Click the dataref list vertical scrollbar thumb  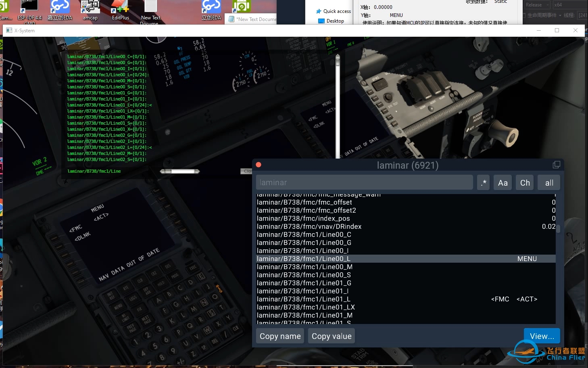558,228
